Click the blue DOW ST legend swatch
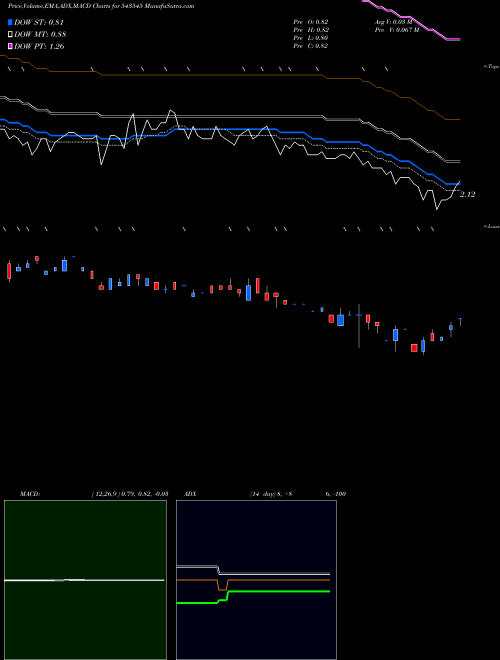 (x=10, y=22)
